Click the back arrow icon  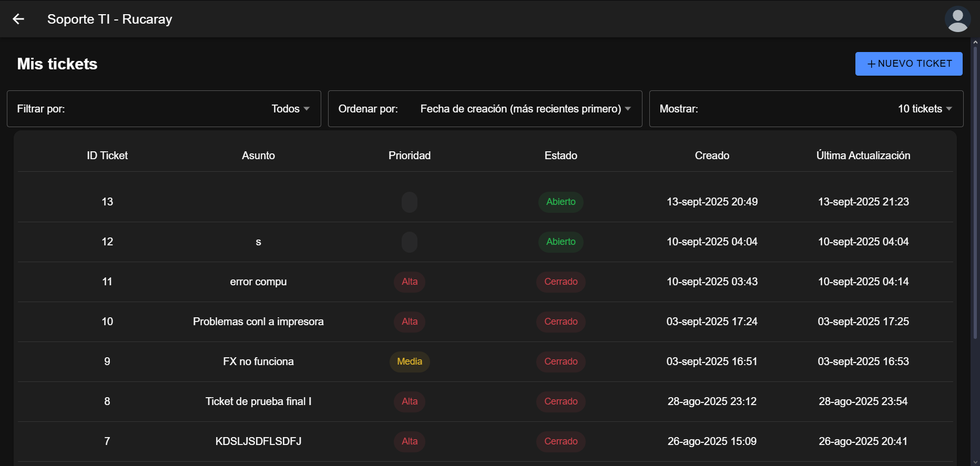click(18, 19)
